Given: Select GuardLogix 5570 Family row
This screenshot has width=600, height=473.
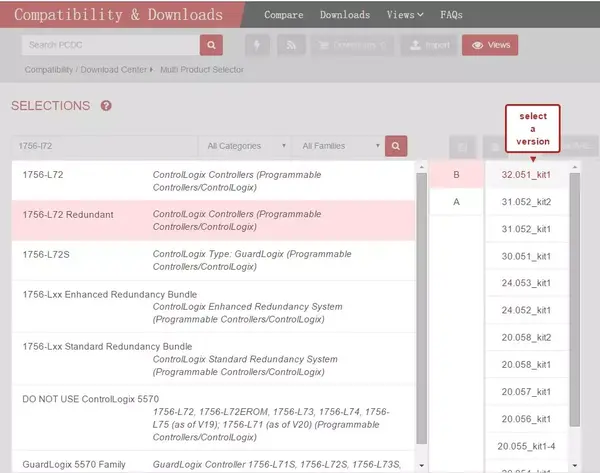Looking at the screenshot, I should click(213, 462).
